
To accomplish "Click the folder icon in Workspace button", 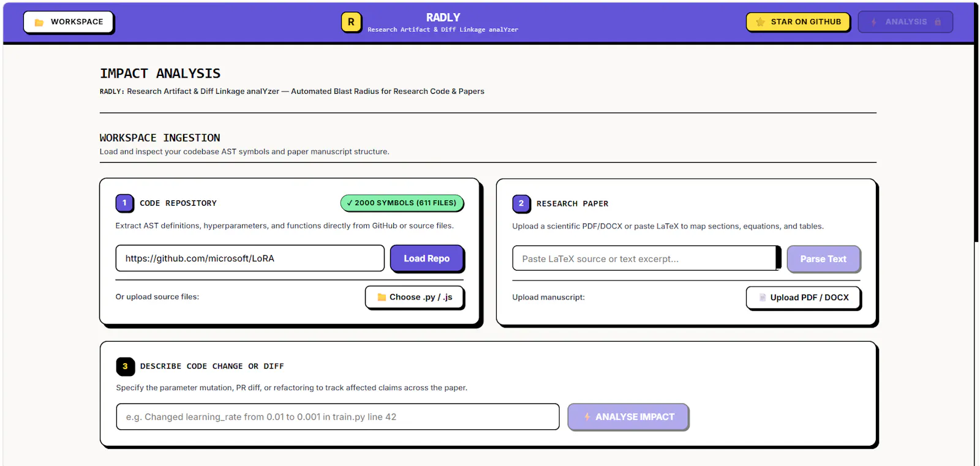I will pos(39,23).
